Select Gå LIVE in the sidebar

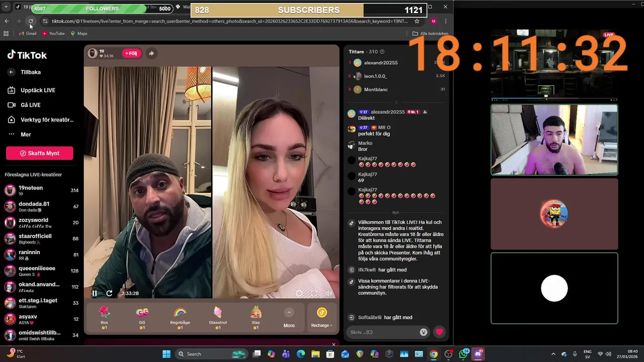pos(30,105)
